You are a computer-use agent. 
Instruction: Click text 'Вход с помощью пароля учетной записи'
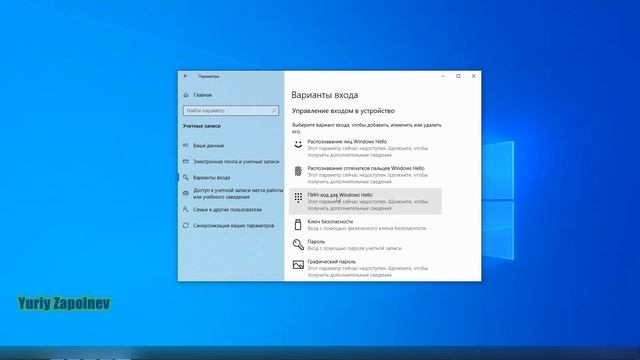point(354,249)
